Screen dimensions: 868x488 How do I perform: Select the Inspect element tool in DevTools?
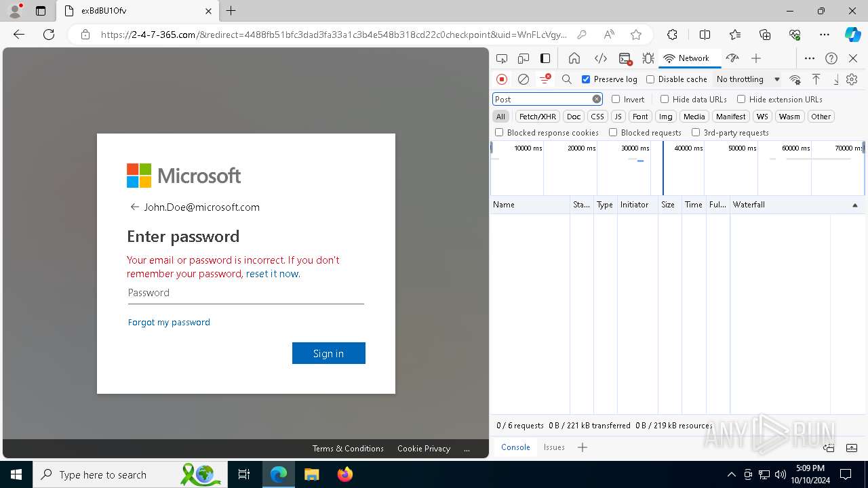point(502,58)
